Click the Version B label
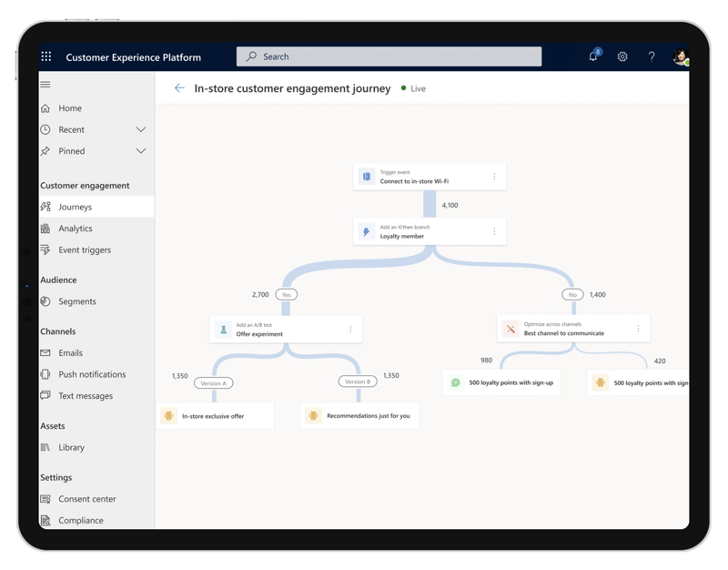This screenshot has width=728, height=570. pos(358,382)
